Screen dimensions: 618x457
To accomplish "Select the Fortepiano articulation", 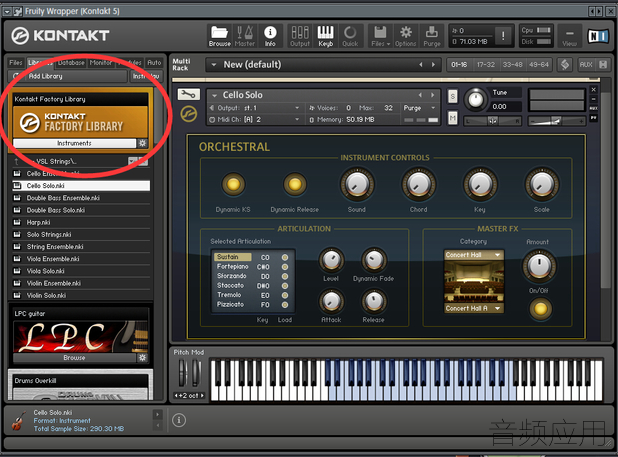I will [x=233, y=267].
